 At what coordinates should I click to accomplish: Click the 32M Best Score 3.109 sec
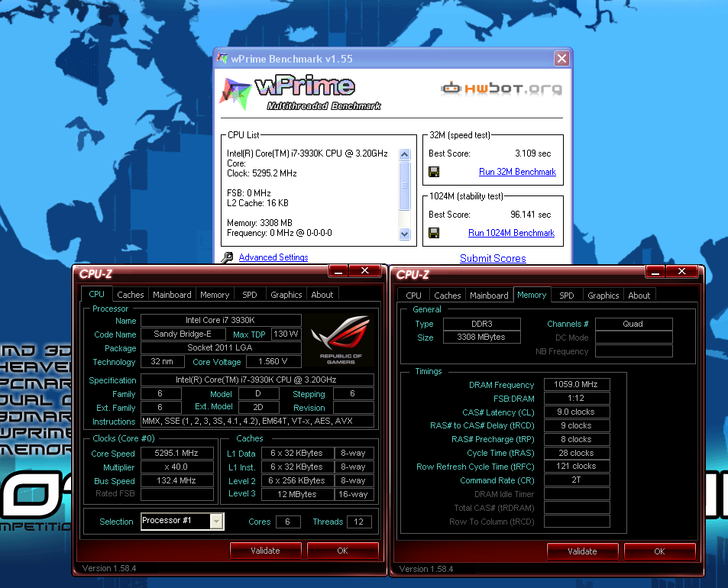533,153
